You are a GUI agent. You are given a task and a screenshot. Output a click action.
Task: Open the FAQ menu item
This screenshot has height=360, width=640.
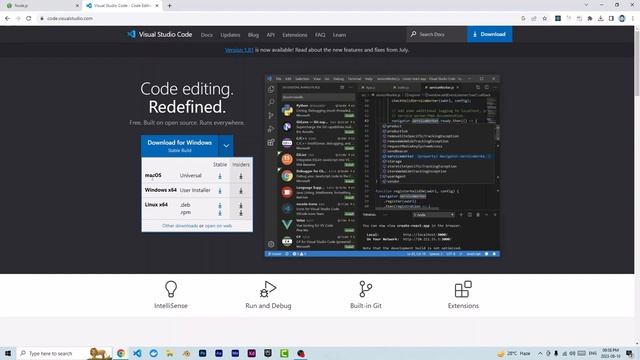click(x=320, y=35)
